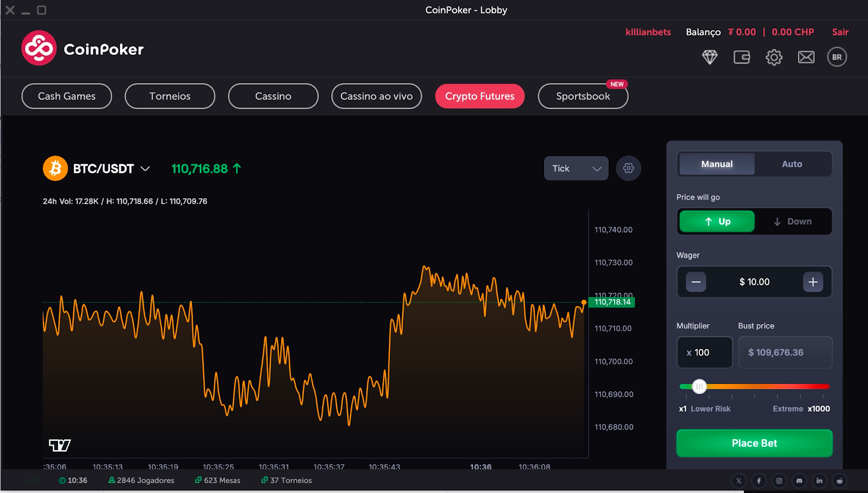Viewport: 868px width, 493px height.
Task: Click Sair to log out
Action: (840, 32)
